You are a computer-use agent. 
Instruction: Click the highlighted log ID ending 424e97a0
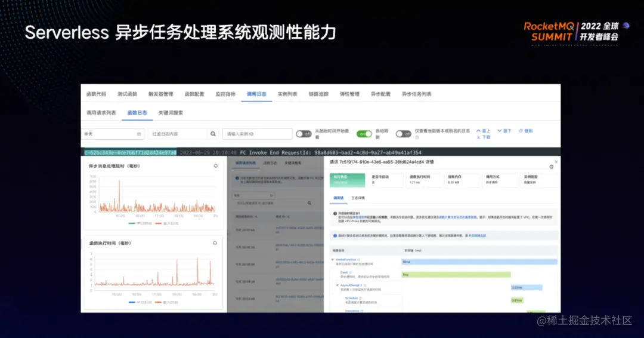[130, 152]
